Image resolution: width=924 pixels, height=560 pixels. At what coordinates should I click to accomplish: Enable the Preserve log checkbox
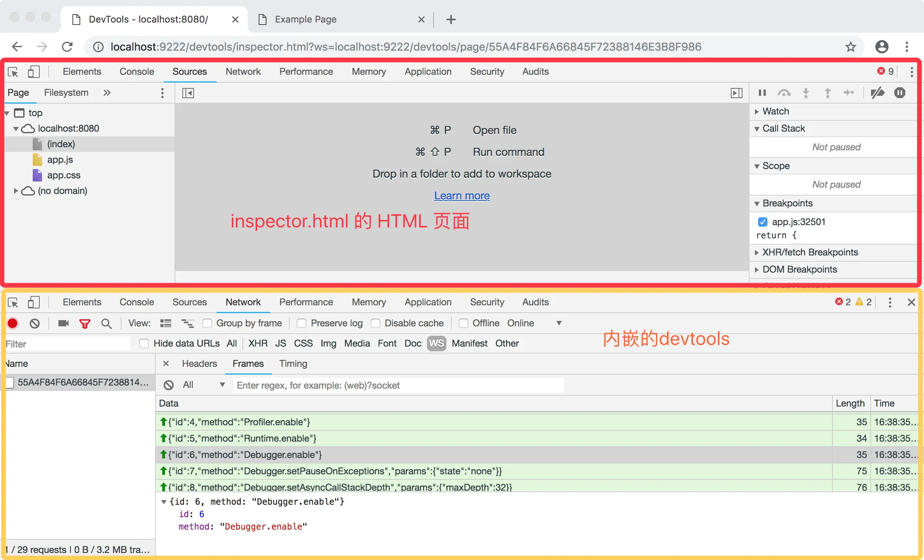click(x=301, y=323)
